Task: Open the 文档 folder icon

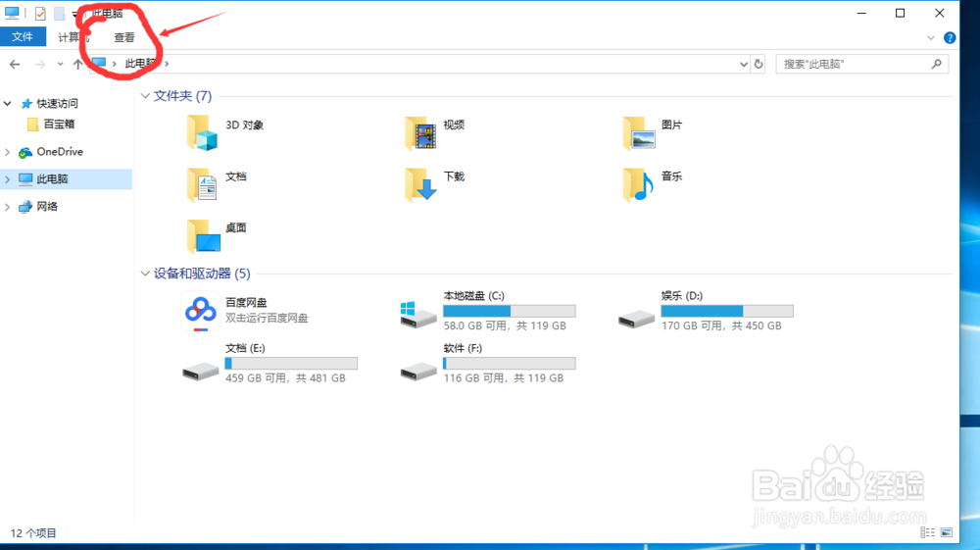Action: pos(202,184)
